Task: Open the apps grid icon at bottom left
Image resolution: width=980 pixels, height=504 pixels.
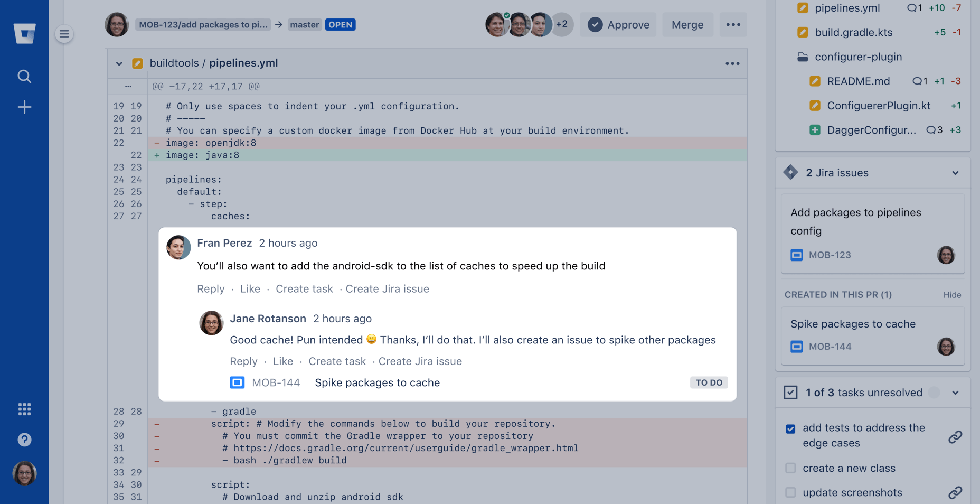Action: point(24,409)
